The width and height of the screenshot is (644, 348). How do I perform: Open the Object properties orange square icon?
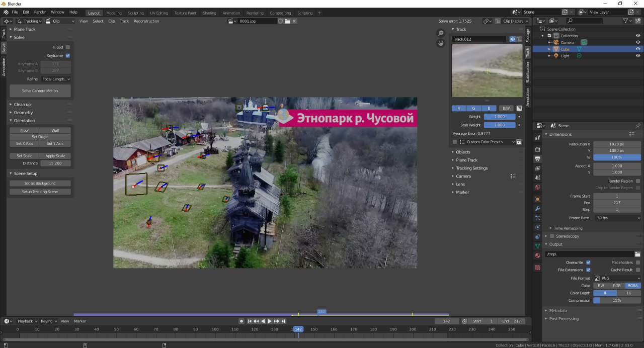tap(537, 199)
